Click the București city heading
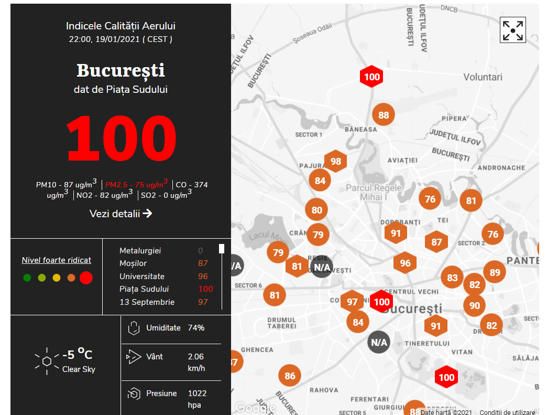The image size is (558, 415). (x=121, y=70)
